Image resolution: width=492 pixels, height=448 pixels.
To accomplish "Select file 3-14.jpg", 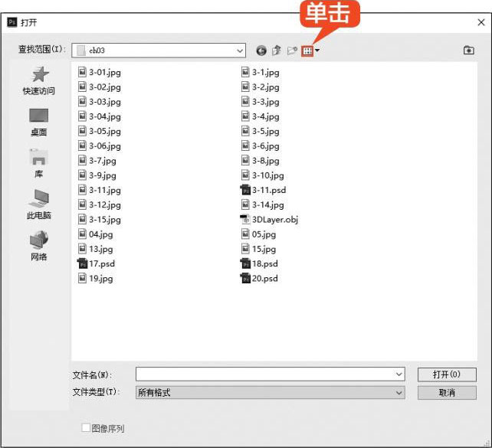I will click(x=263, y=204).
